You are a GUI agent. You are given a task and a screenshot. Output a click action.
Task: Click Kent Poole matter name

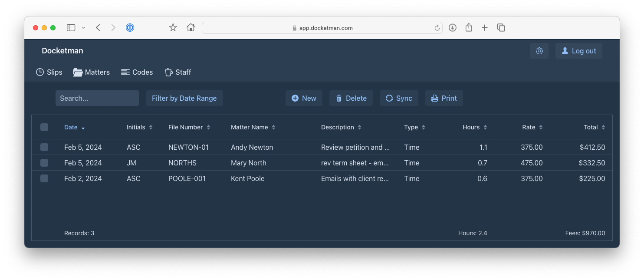pyautogui.click(x=248, y=178)
